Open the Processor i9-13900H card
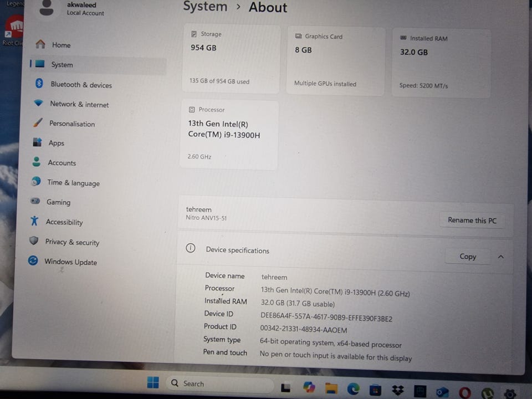This screenshot has height=399, width=532. [229, 134]
